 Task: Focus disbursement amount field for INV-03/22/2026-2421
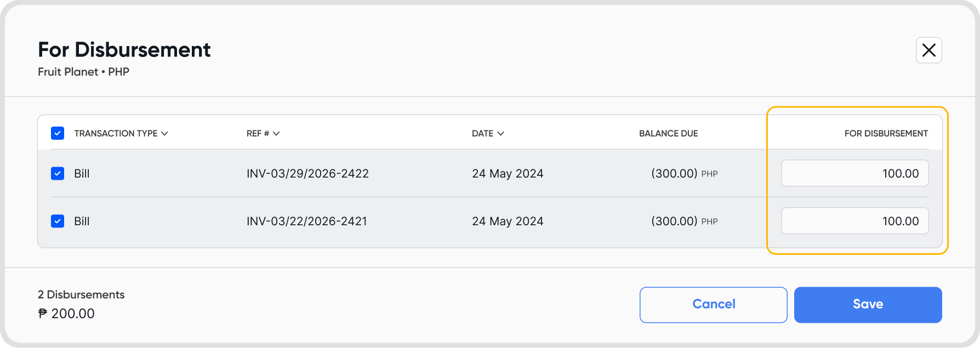tap(854, 221)
